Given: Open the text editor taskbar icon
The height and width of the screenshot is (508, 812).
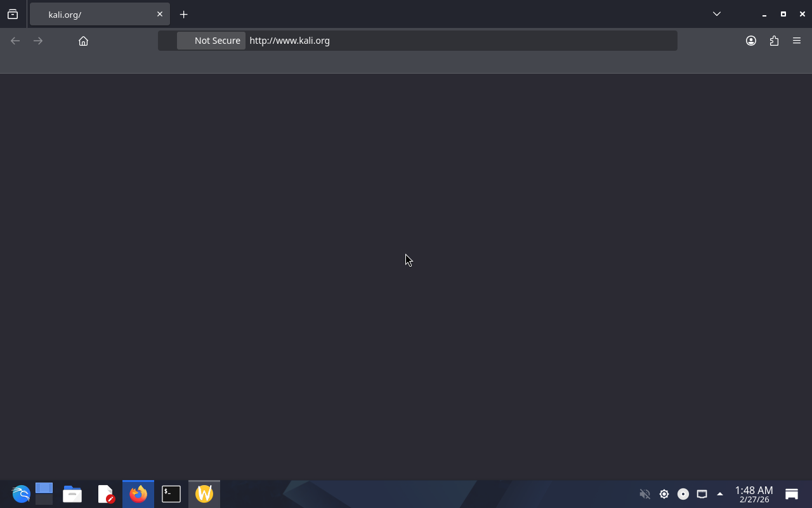Looking at the screenshot, I should (105, 494).
